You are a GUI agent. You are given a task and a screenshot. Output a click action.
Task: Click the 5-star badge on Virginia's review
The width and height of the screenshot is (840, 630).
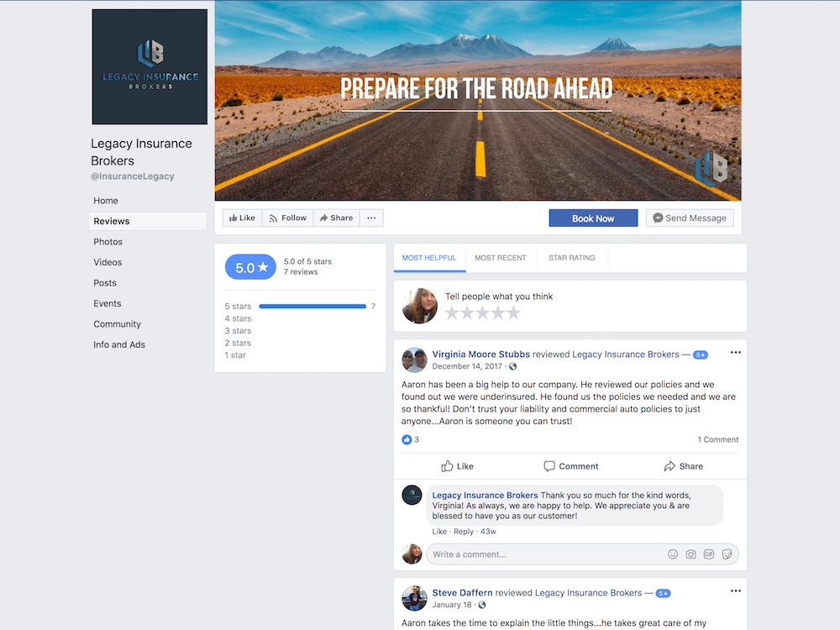(701, 354)
